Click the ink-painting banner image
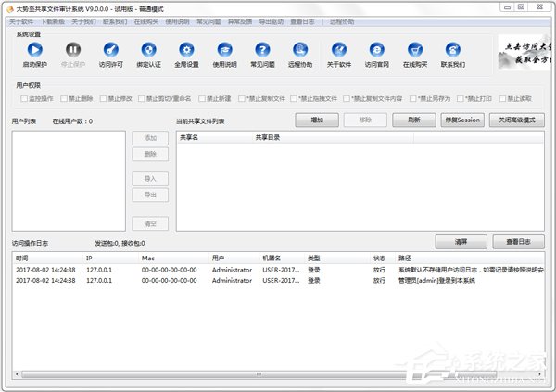 click(x=525, y=53)
